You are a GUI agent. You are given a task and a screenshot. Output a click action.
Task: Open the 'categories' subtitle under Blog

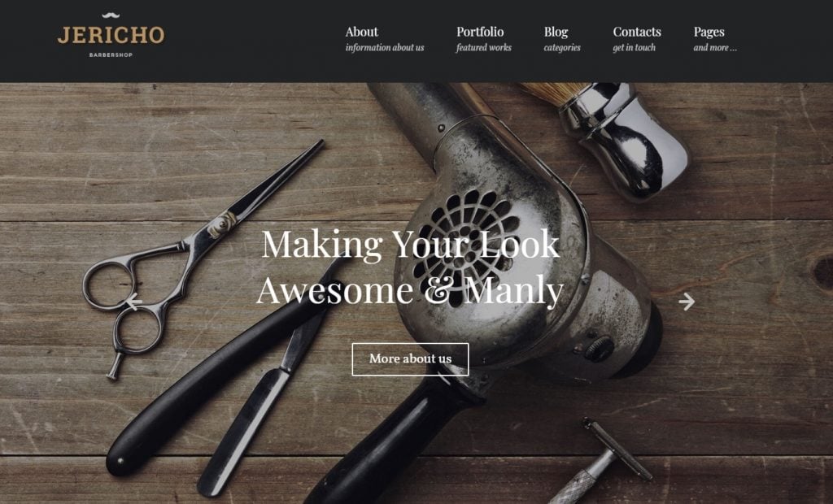pyautogui.click(x=561, y=48)
